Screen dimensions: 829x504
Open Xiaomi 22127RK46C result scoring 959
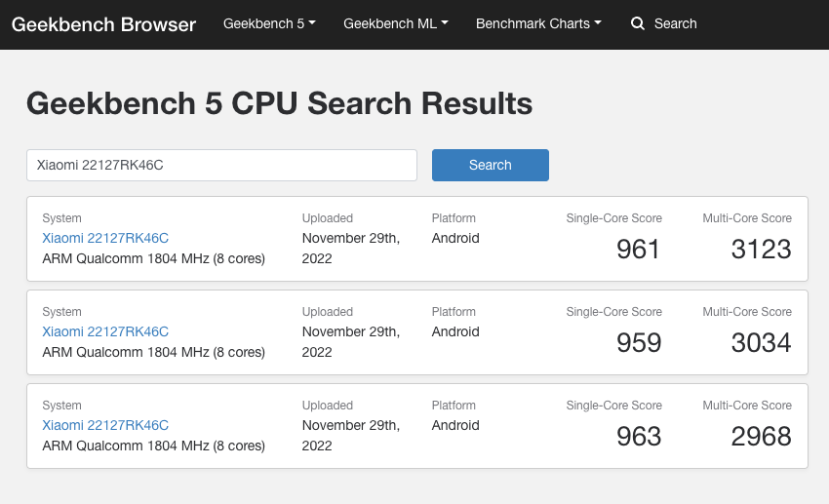pos(105,331)
